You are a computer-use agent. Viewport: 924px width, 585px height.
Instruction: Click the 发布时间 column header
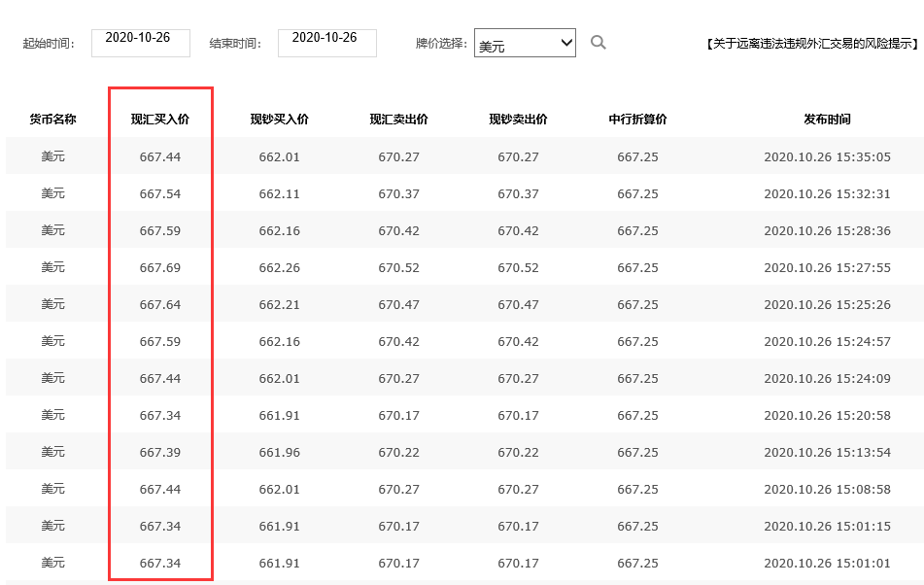point(825,119)
